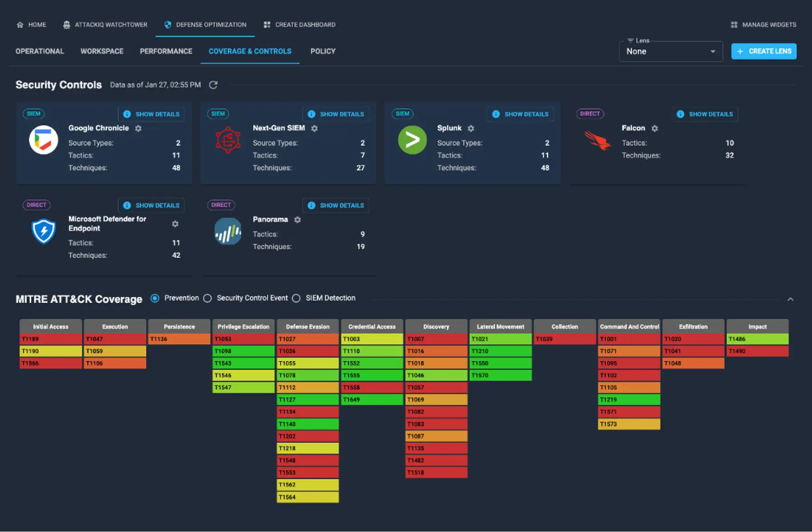Switch to the Performance tab
The image size is (812, 532).
tap(166, 51)
